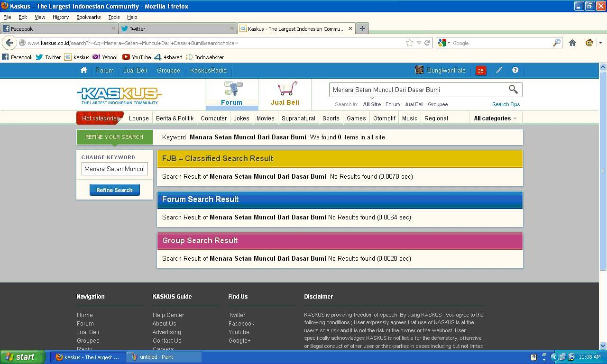The image size is (607, 364).
Task: Click the Kaskus Firefox taskbar item
Action: click(x=88, y=357)
